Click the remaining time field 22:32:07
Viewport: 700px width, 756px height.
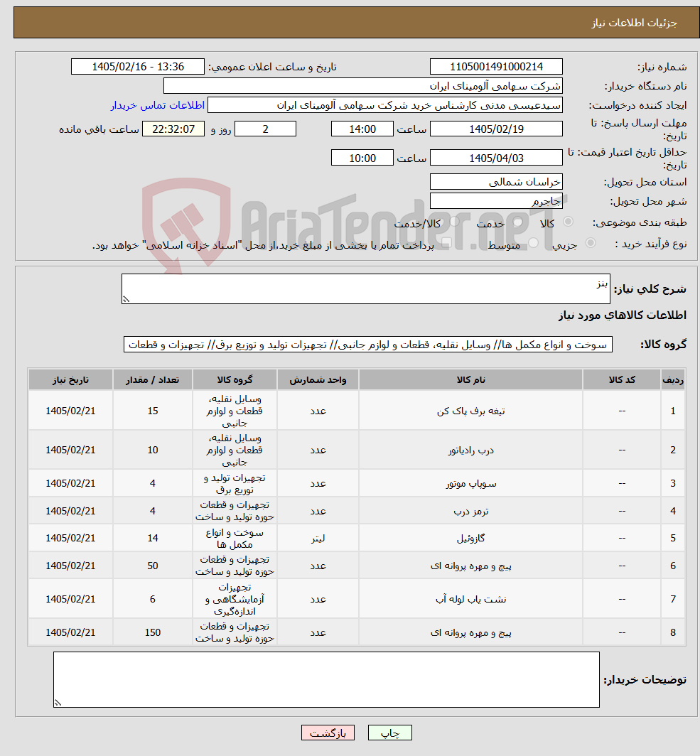(173, 129)
